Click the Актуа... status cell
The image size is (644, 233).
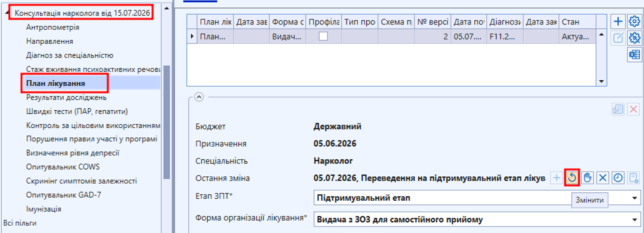pos(578,37)
